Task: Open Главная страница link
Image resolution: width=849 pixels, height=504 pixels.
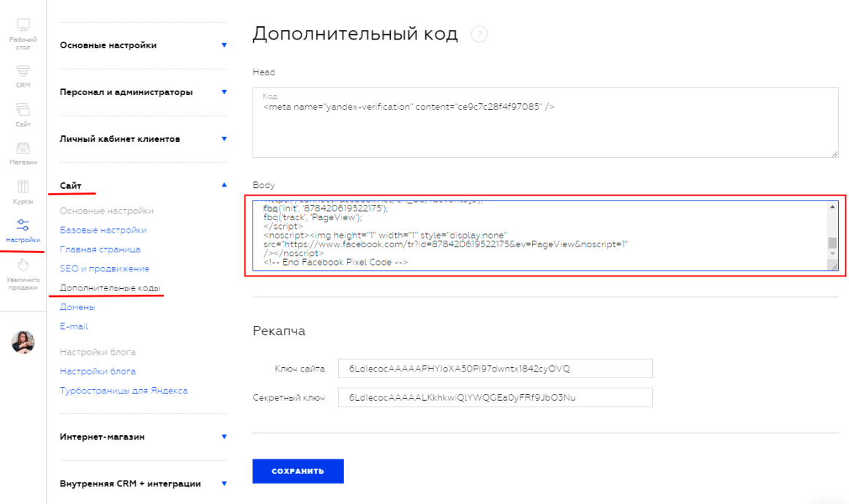Action: point(100,249)
